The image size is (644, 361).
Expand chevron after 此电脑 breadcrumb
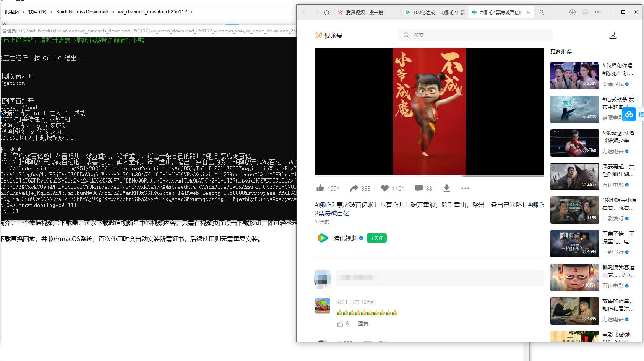click(x=23, y=12)
